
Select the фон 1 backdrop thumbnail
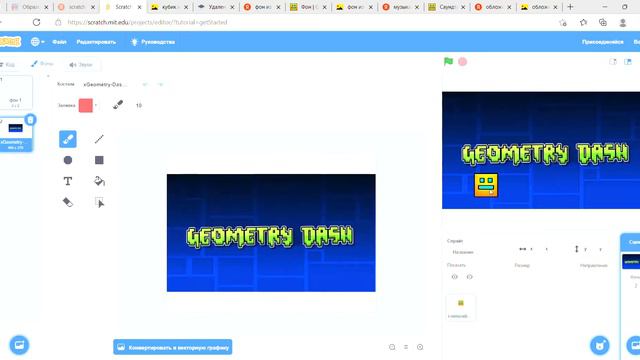pos(16,92)
